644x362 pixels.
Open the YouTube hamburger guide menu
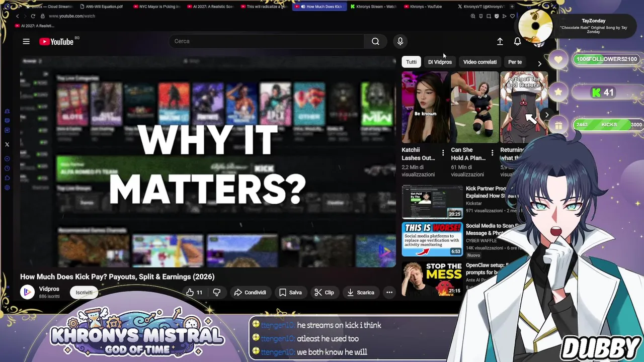[26, 42]
